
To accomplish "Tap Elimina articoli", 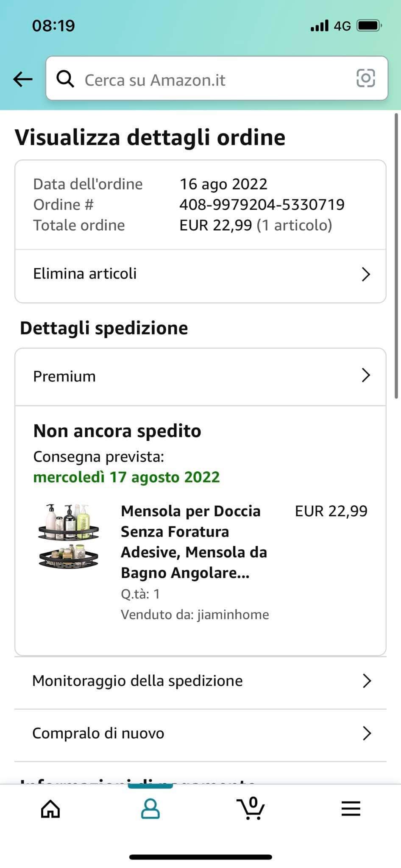I will [85, 274].
